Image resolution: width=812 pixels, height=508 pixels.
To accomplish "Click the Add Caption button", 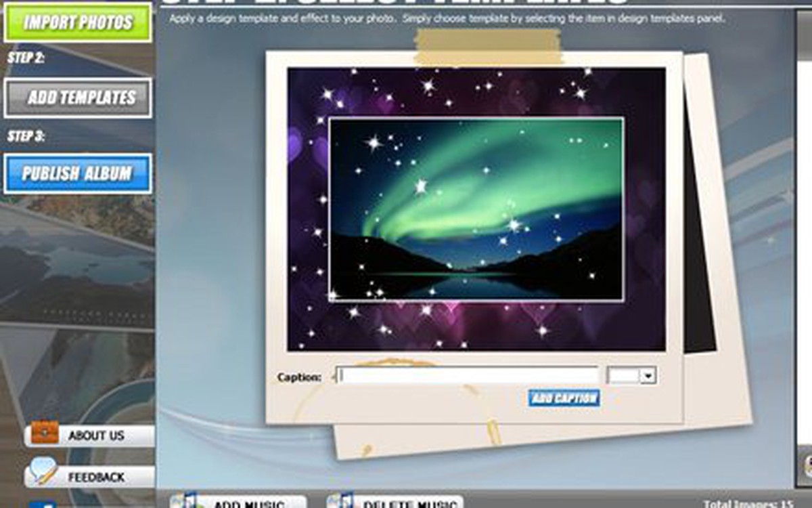I will 564,398.
